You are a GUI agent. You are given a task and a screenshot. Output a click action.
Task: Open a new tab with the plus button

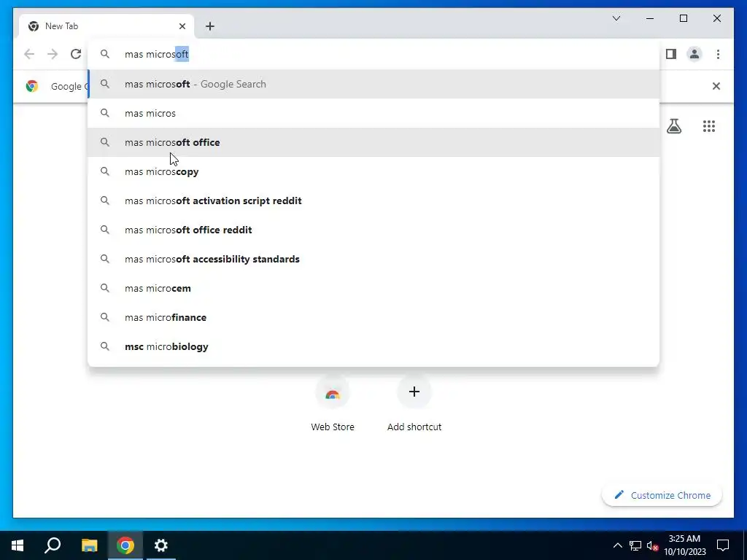pos(209,26)
